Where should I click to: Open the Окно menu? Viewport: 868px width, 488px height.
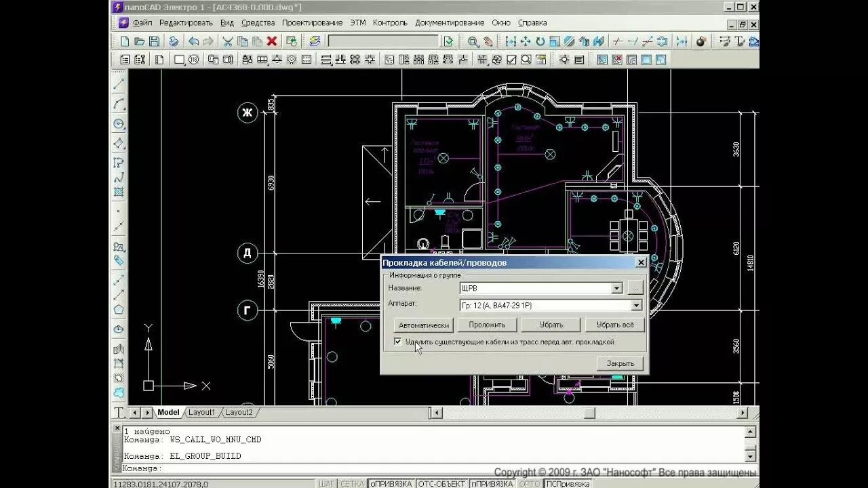[501, 22]
